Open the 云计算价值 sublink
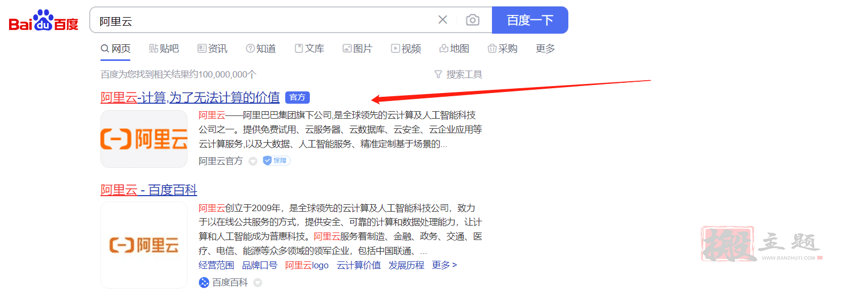This screenshot has width=868, height=302. (358, 265)
